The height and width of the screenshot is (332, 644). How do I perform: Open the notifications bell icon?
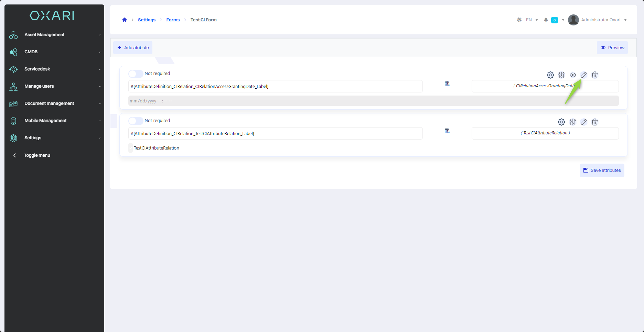pos(546,20)
